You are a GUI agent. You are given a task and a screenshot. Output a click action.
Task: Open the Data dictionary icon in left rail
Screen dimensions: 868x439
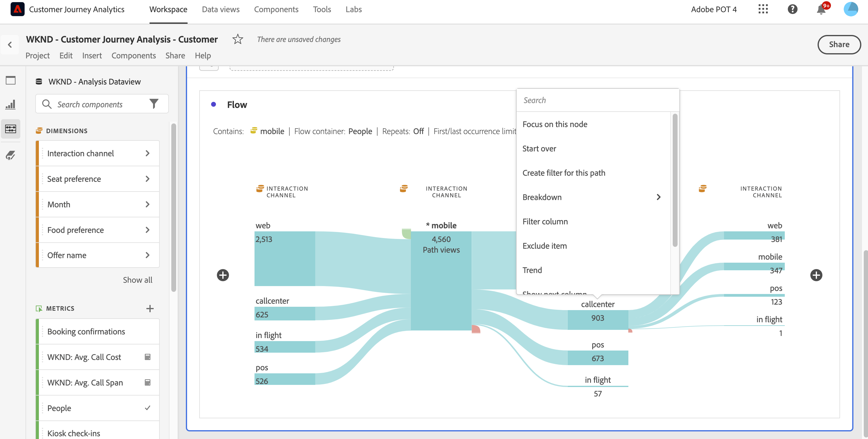coord(10,155)
